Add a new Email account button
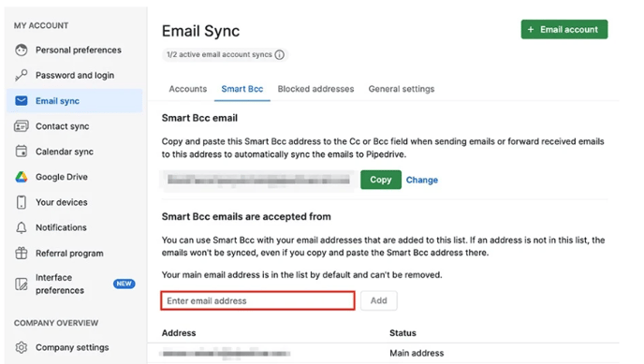This screenshot has width=644, height=364. (x=563, y=30)
